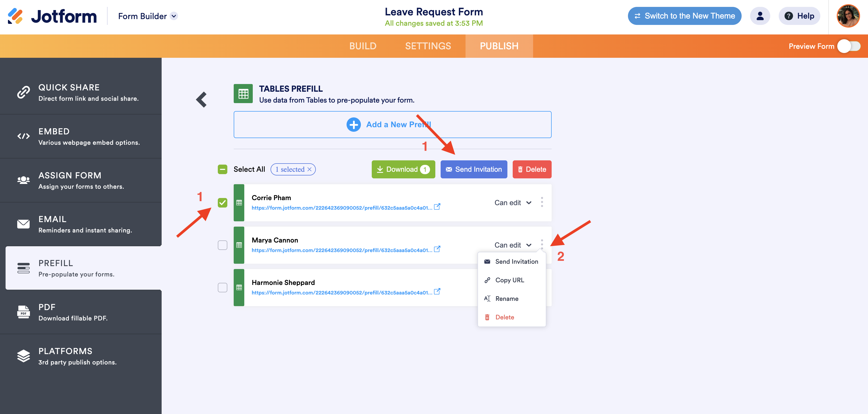
Task: Open external link icon for Harmonie Sheppard
Action: coord(437,292)
